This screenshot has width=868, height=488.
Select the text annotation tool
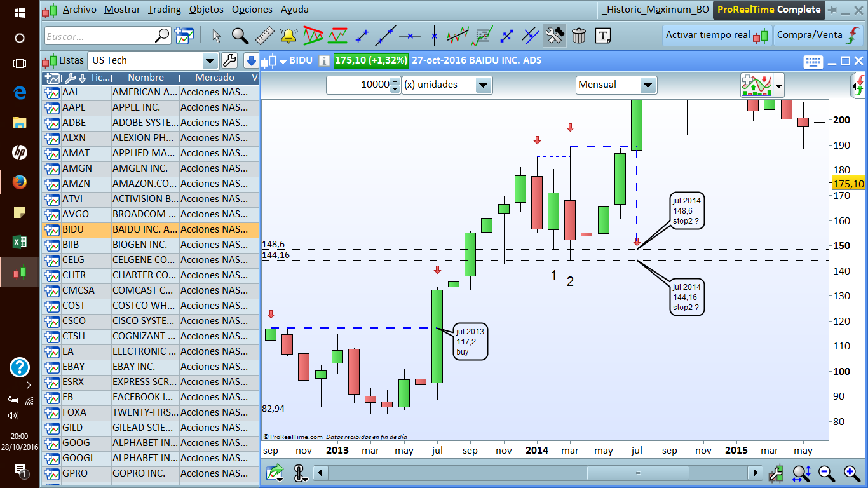(603, 36)
